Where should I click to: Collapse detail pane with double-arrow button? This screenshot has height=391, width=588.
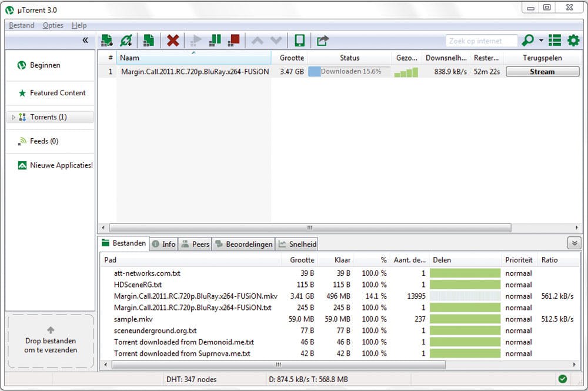pos(574,243)
